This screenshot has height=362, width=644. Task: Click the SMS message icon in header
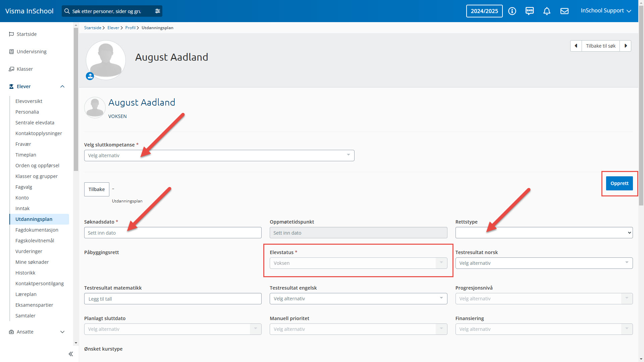[x=530, y=11]
